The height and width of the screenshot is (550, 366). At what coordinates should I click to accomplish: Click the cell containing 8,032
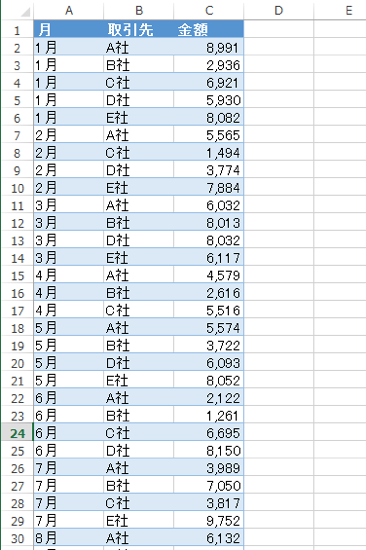tap(208, 240)
